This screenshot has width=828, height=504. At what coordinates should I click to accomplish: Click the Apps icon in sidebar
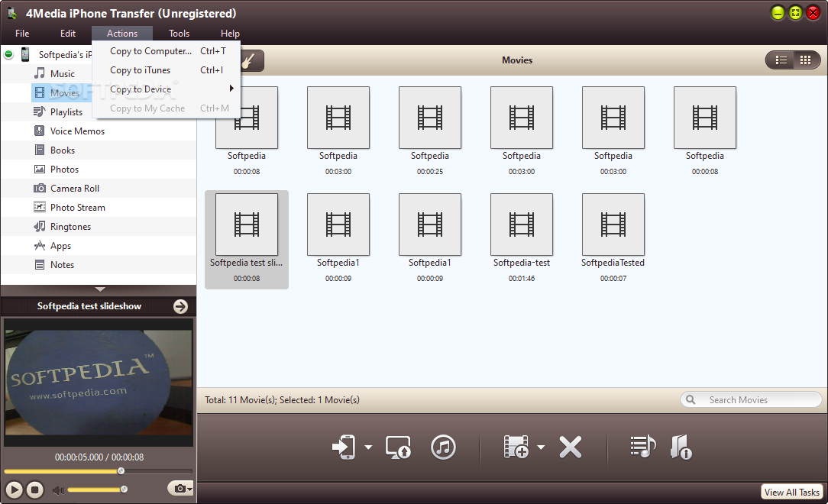coord(40,245)
